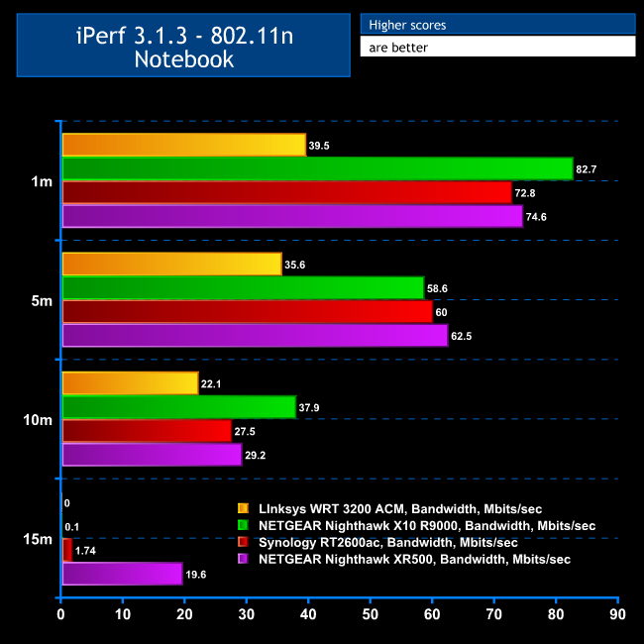Select the purple 5m bar valued 62.5
644x644 pixels.
(x=255, y=335)
